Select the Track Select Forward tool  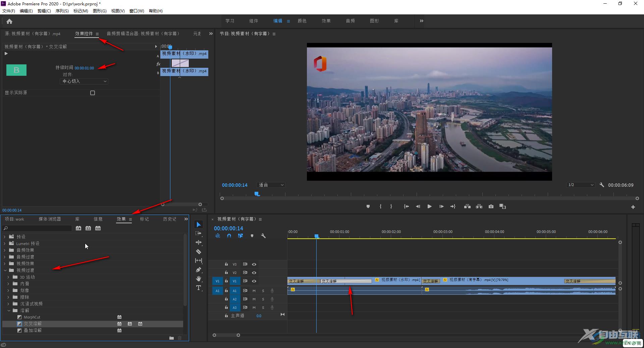point(199,233)
